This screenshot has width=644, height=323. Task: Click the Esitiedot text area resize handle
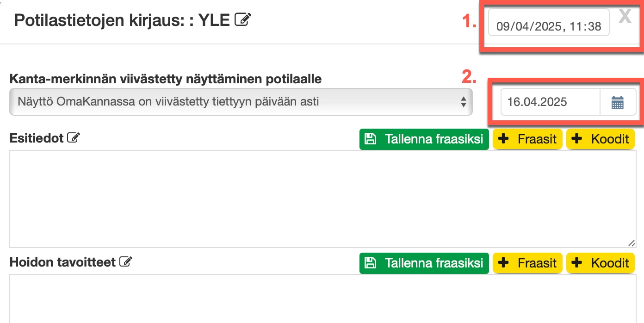(x=632, y=243)
